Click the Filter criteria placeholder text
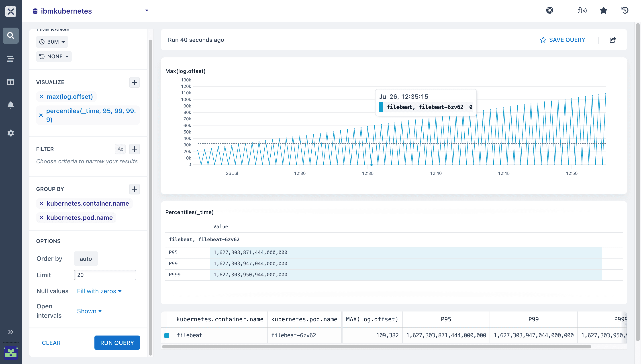Image resolution: width=641 pixels, height=364 pixels. (x=87, y=161)
